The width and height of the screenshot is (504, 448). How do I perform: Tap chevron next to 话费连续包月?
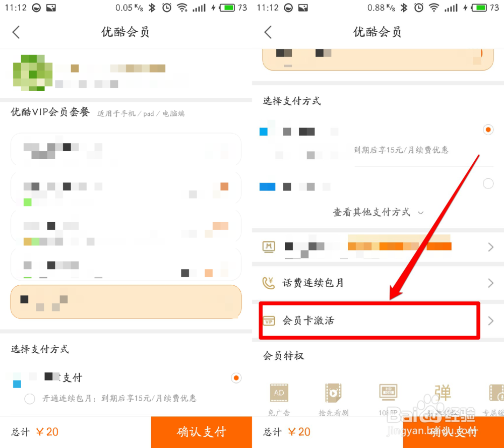point(490,283)
